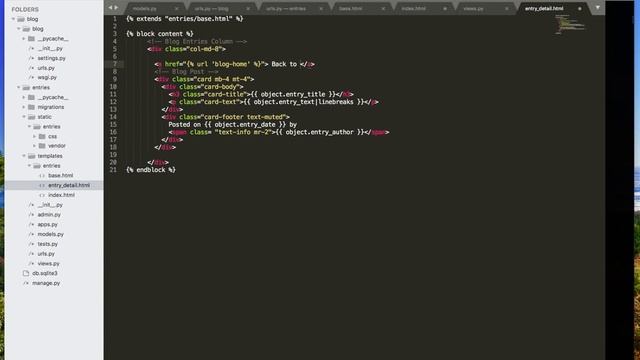Click the root blog folder icon

(x=21, y=19)
